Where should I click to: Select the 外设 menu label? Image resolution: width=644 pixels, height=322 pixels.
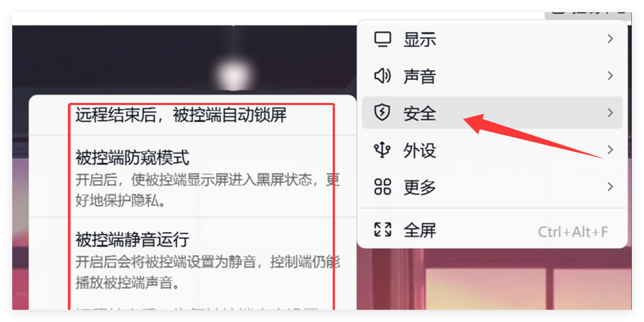pos(420,150)
